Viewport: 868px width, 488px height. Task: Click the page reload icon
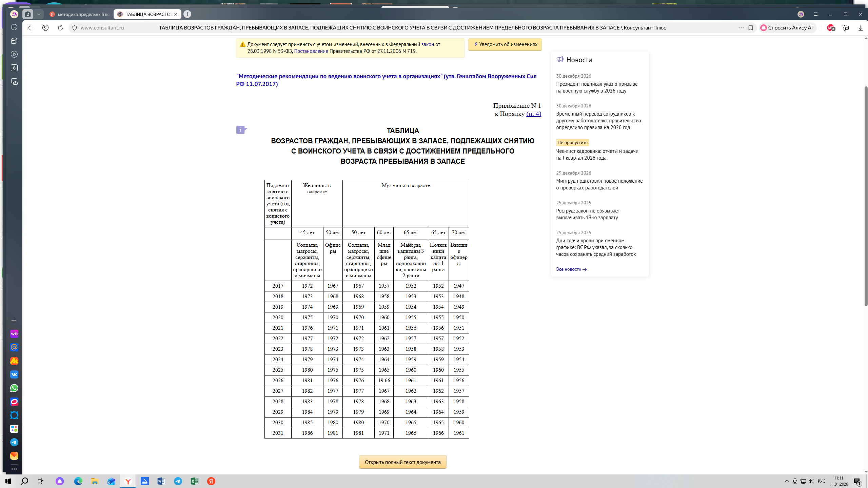(x=60, y=28)
